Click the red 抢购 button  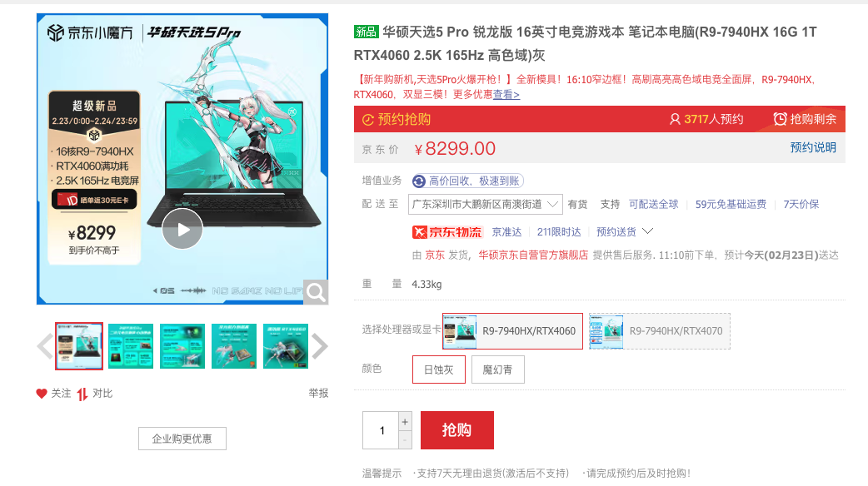[457, 430]
